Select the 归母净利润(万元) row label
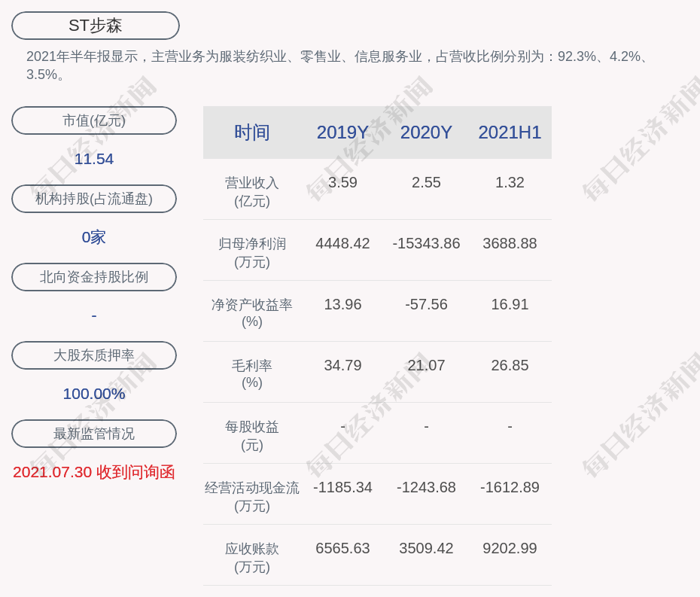 pos(252,253)
